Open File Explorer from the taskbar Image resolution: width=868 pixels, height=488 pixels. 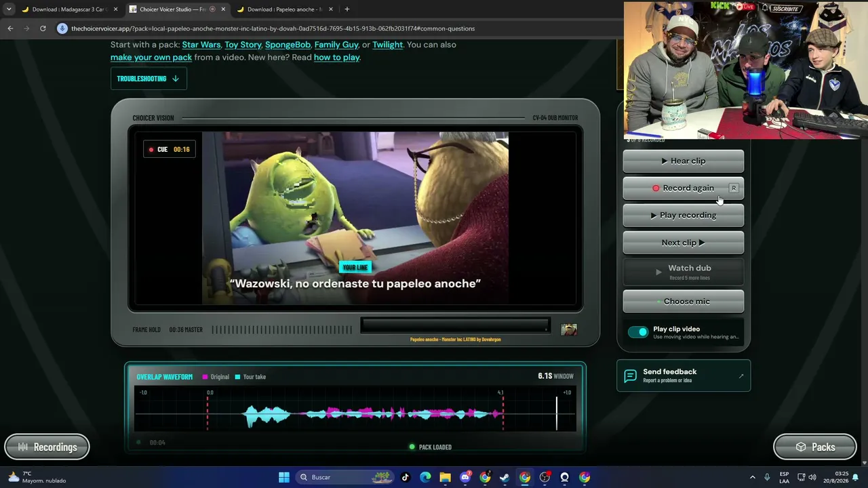tap(445, 477)
